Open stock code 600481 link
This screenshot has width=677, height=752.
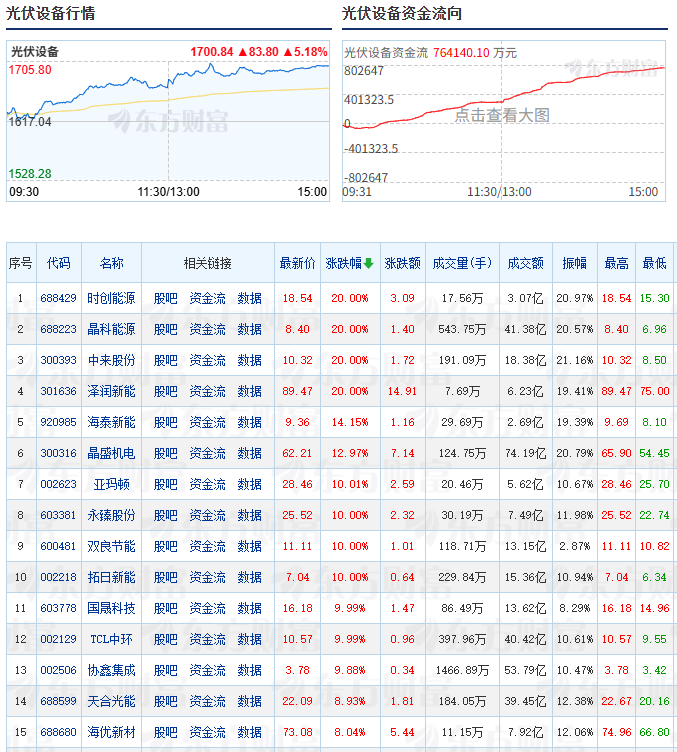(58, 546)
